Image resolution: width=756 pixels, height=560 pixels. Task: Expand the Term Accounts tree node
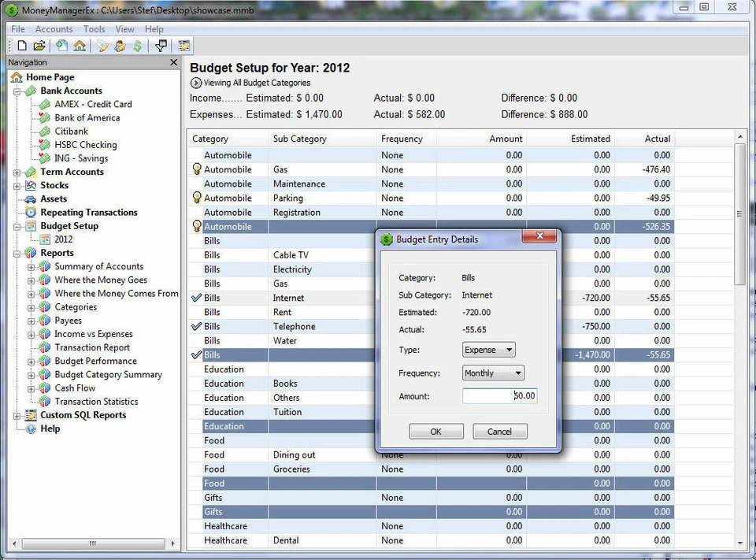[17, 172]
